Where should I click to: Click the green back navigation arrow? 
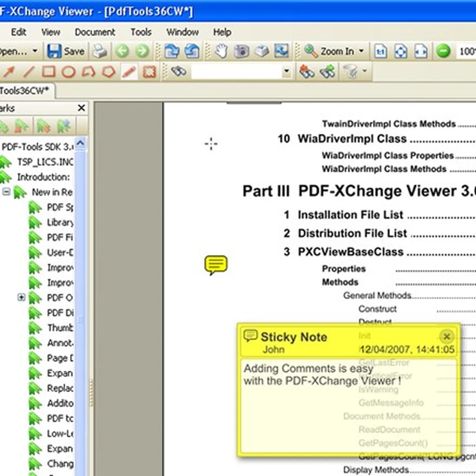coord(122,51)
